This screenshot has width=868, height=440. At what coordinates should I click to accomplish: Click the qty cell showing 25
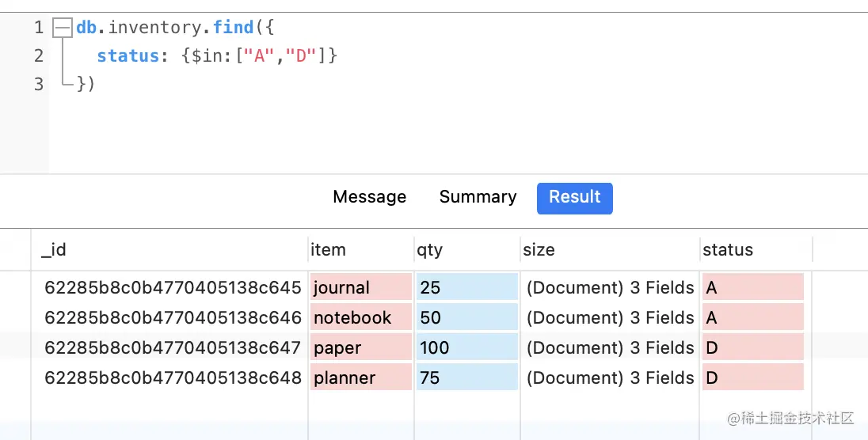466,287
